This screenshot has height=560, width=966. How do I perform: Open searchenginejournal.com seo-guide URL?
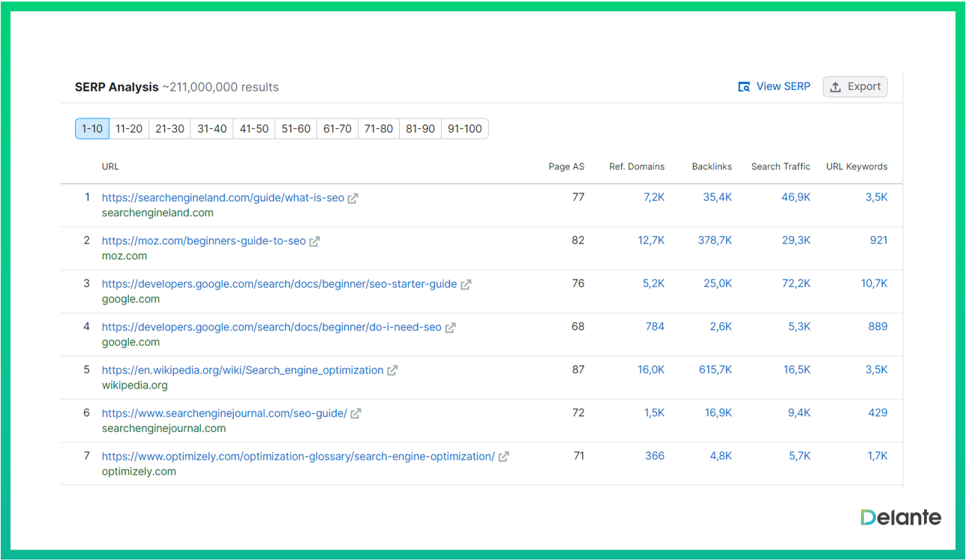224,413
